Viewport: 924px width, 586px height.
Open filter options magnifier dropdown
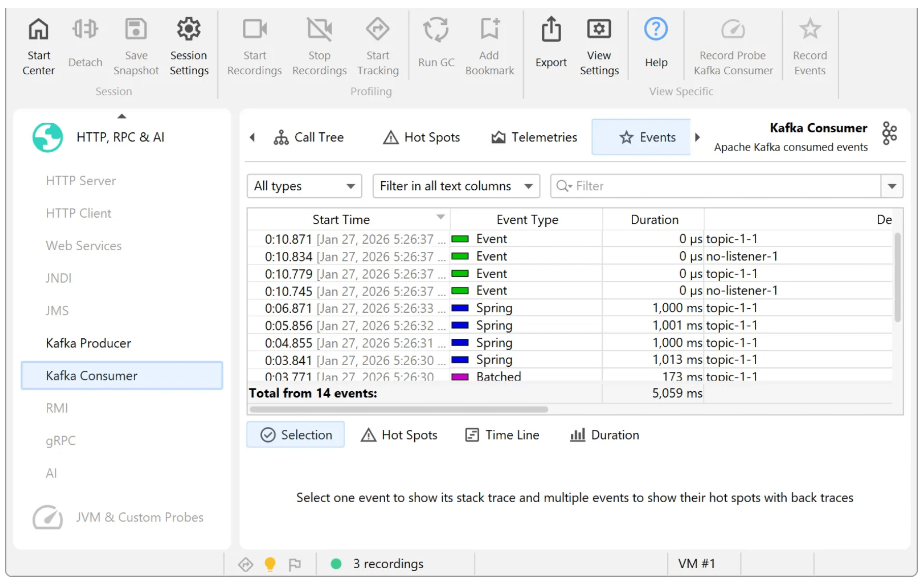564,186
